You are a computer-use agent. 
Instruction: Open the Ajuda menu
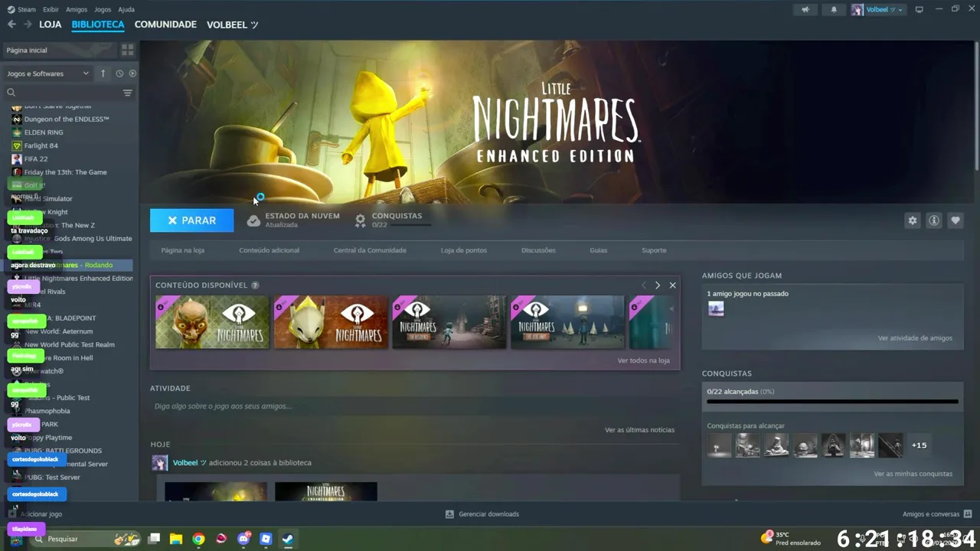(126, 10)
